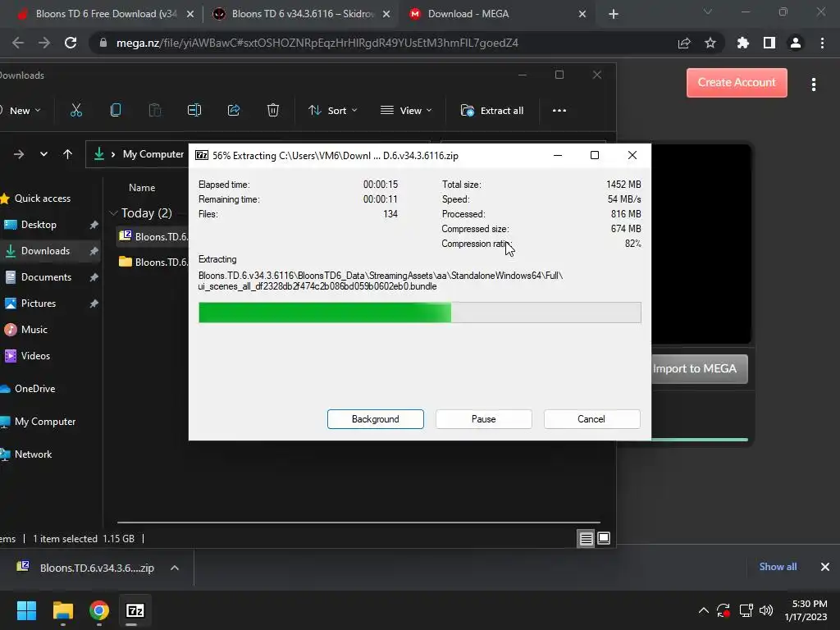Image resolution: width=840 pixels, height=630 pixels.
Task: Click the Name column header
Action: [142, 188]
